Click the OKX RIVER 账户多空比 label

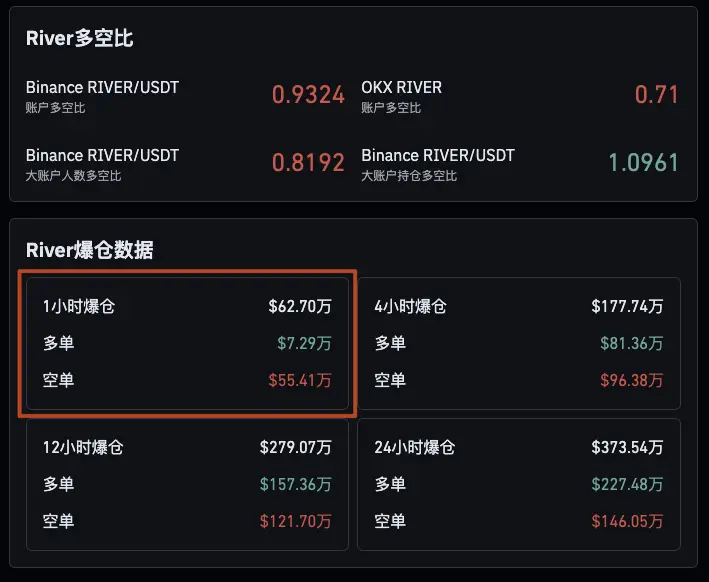401,96
